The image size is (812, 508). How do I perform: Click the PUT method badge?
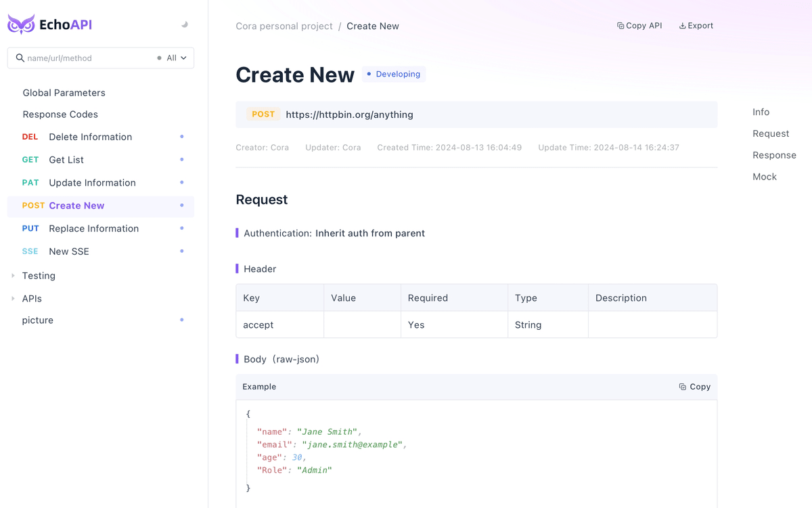[x=30, y=229]
